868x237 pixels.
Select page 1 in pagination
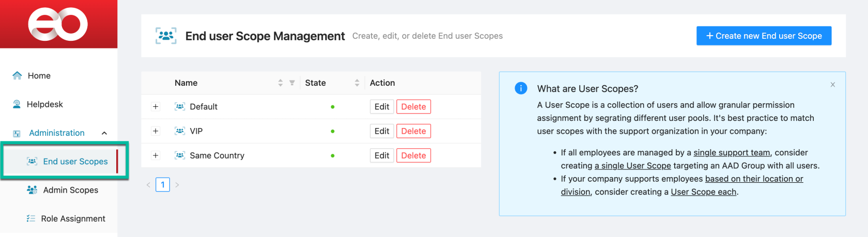(x=163, y=185)
